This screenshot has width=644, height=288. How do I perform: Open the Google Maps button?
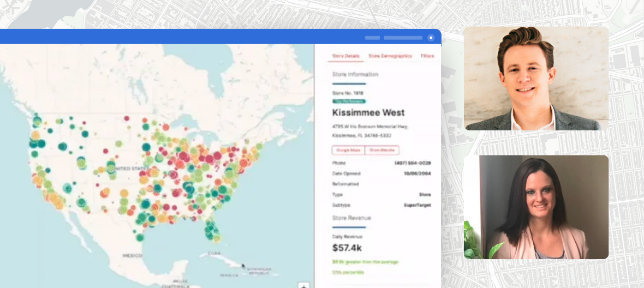[348, 150]
